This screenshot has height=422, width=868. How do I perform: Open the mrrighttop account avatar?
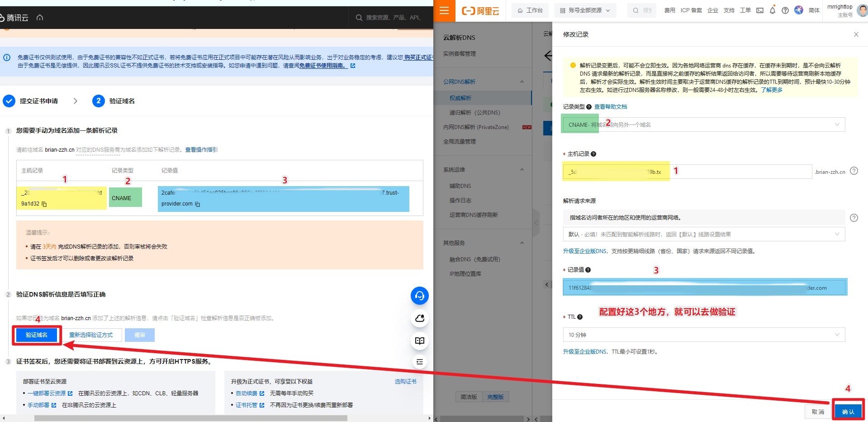point(862,10)
